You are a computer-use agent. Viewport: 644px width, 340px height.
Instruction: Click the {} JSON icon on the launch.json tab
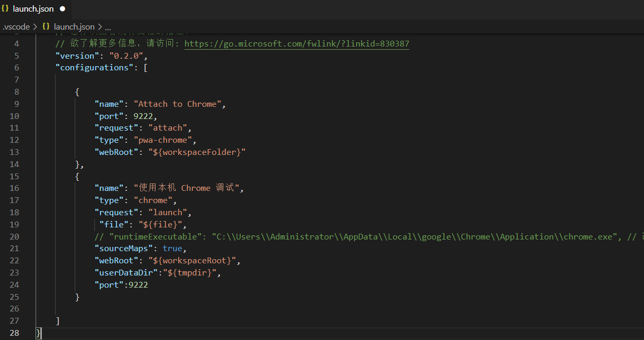[x=5, y=8]
